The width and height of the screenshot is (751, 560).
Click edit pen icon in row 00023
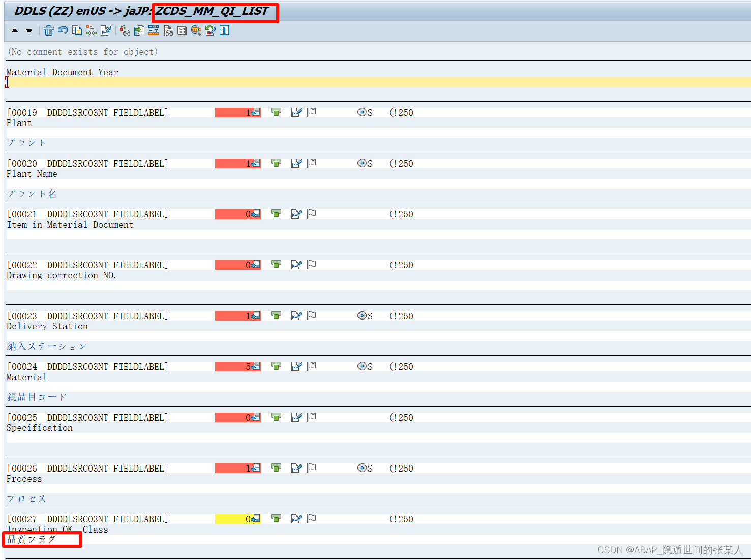tap(296, 316)
